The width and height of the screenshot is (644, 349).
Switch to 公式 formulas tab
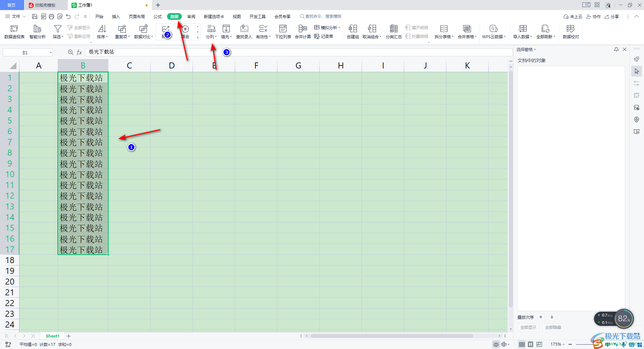[x=158, y=16]
